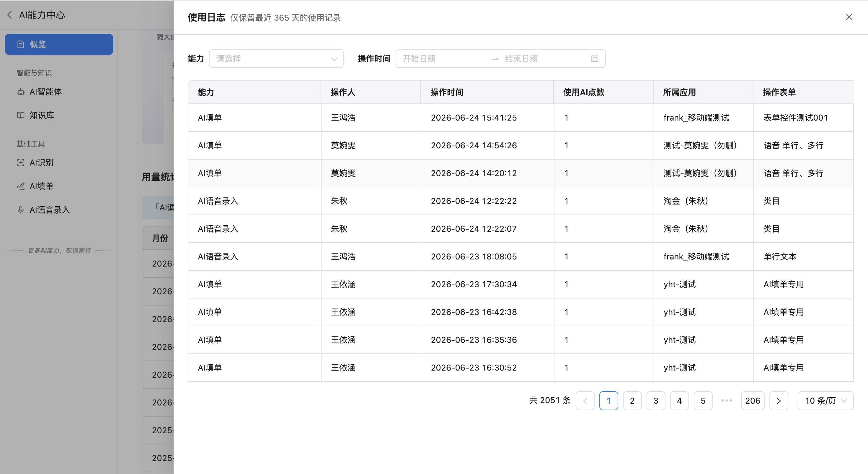
Task: Open the 能力 请选择 dropdown
Action: click(276, 59)
